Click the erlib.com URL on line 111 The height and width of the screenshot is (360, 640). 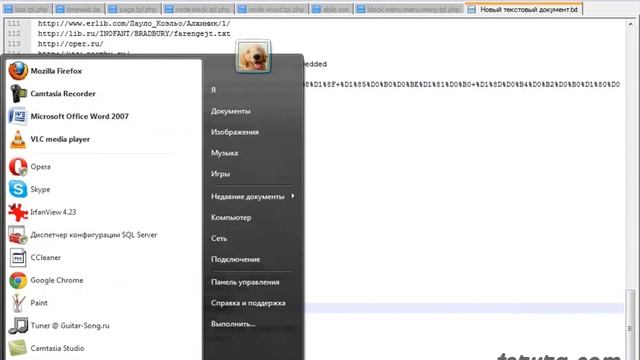point(134,24)
